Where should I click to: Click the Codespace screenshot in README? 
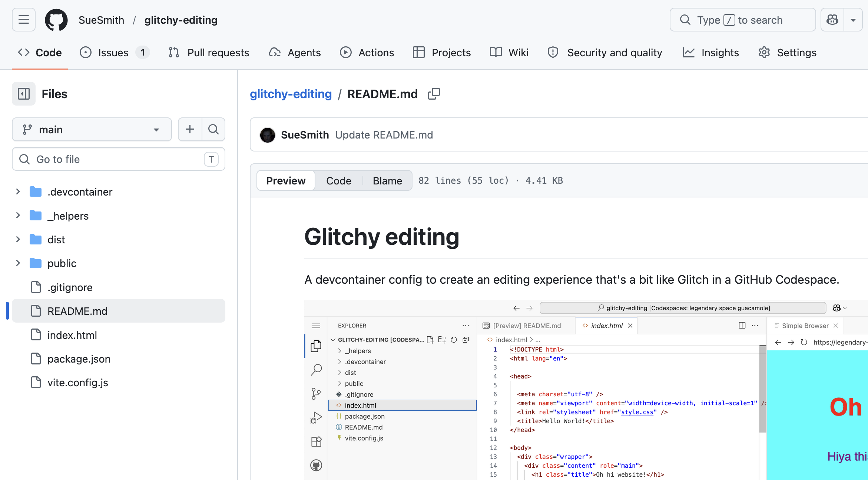tap(586, 390)
